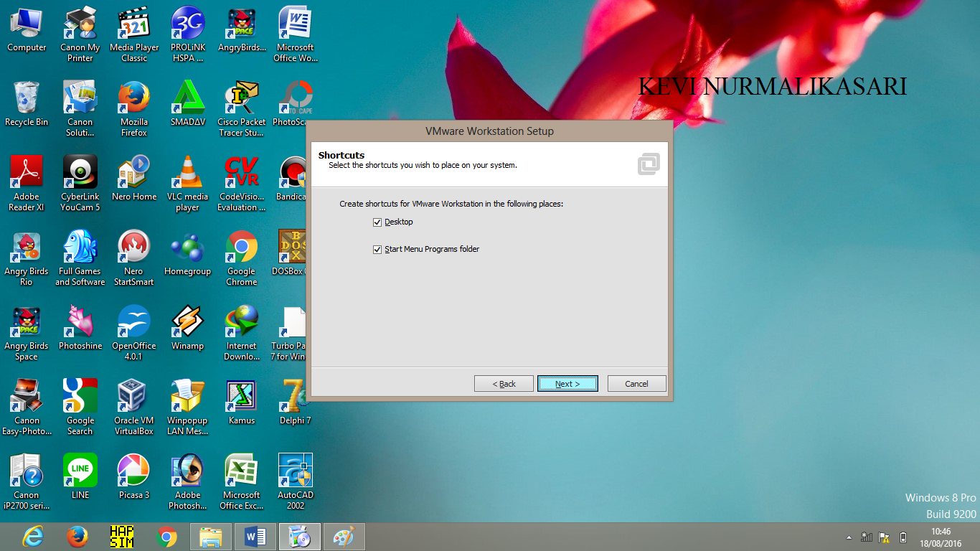Select PROLiNK HSPA desktop shortcut
The height and width of the screenshot is (551, 980).
click(188, 34)
